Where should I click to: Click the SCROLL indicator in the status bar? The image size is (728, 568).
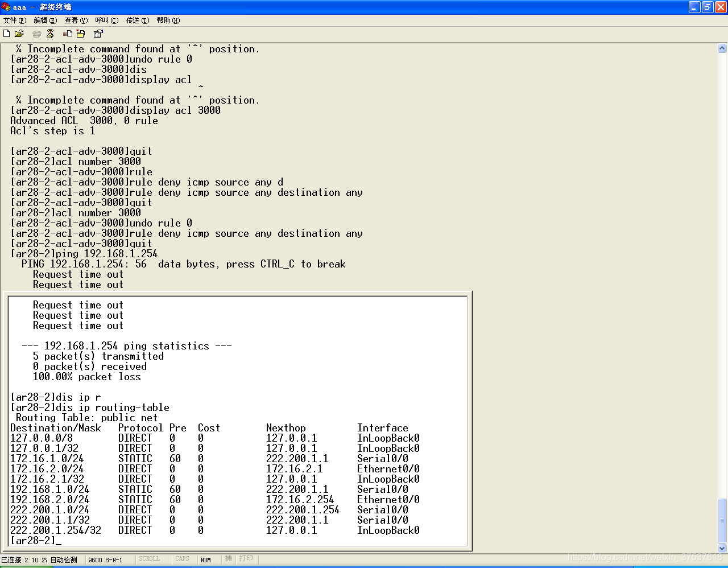tap(150, 559)
